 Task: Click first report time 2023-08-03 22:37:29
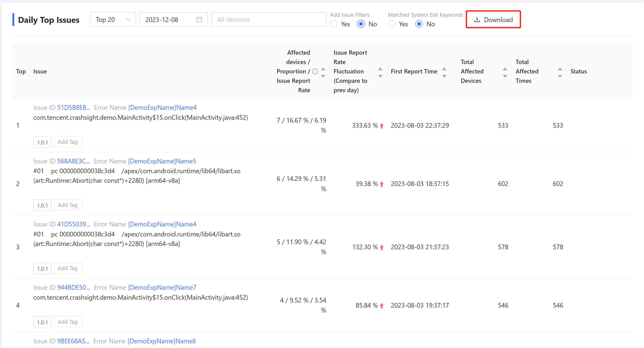coord(420,125)
